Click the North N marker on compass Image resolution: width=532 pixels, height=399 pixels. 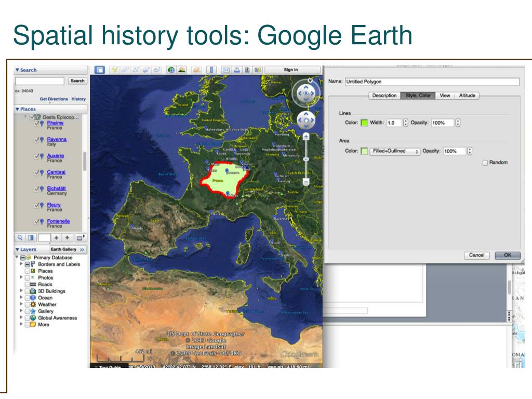[x=310, y=80]
